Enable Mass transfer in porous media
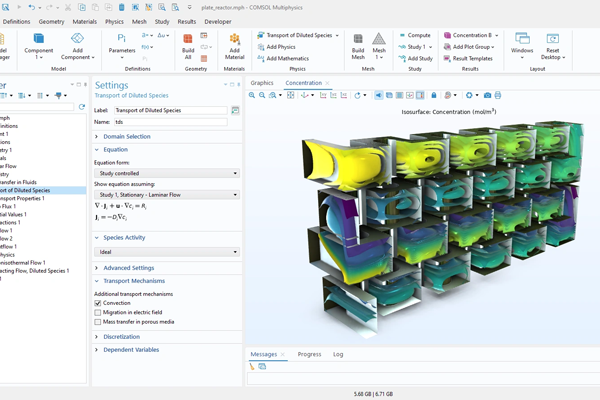The height and width of the screenshot is (400, 600). [98, 322]
